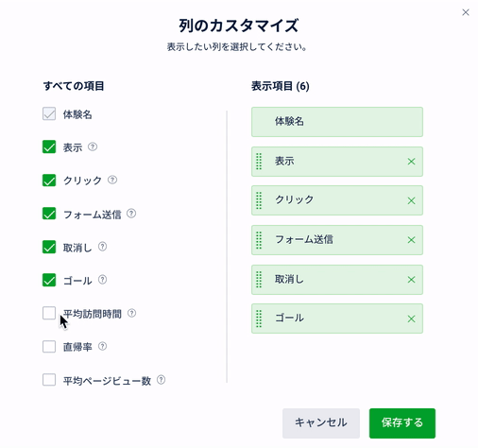The image size is (478, 448).
Task: Enable the 平均訪問時間 checkbox
Action: click(49, 313)
